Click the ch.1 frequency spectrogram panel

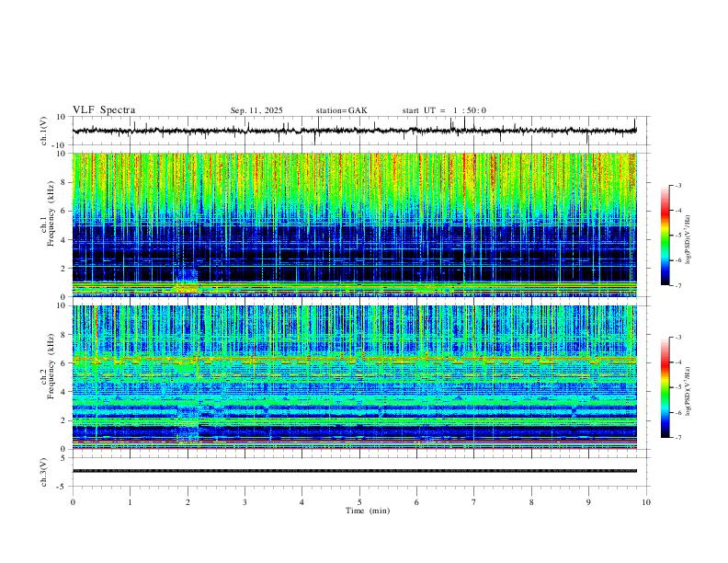coord(359,224)
